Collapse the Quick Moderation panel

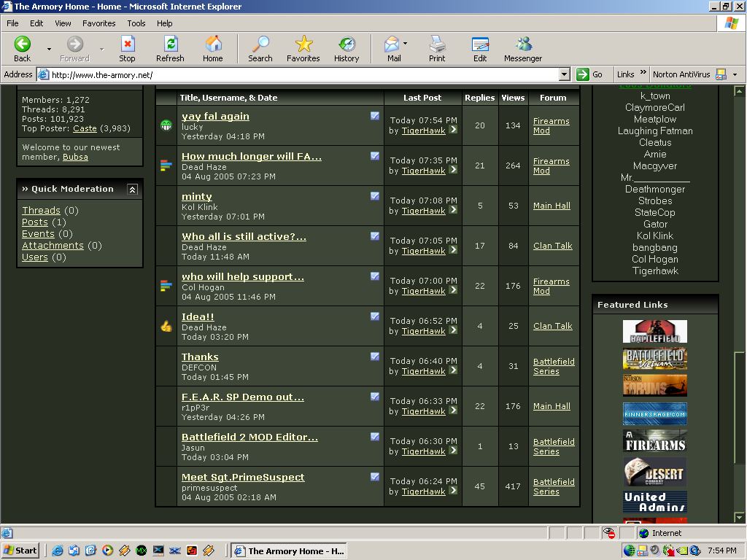click(133, 189)
